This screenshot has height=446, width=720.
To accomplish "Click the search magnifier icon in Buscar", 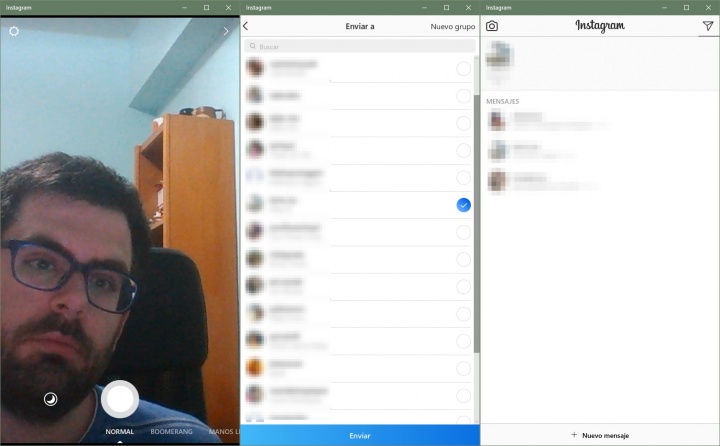I will pyautogui.click(x=253, y=46).
